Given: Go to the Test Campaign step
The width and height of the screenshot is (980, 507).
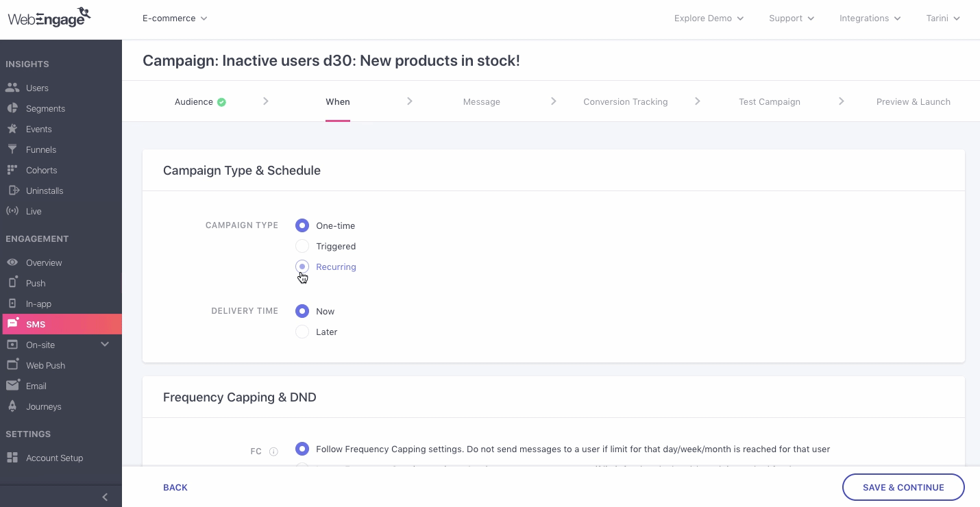Looking at the screenshot, I should pos(770,101).
